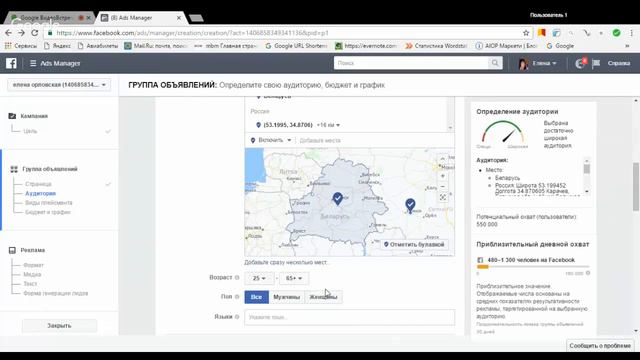This screenshot has width=640, height=360.
Task: Select Мужчины gender option
Action: click(287, 297)
